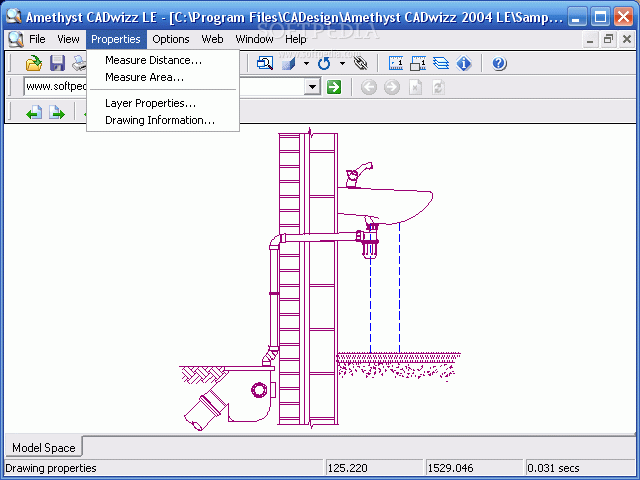Screen dimensions: 640x480
Task: Open the Help menu
Action: [x=296, y=39]
